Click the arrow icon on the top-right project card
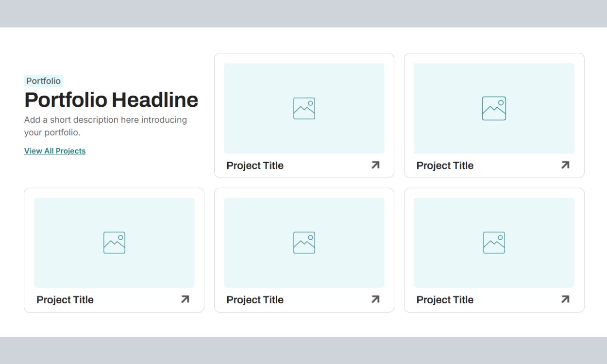This screenshot has height=364, width=607. point(565,165)
